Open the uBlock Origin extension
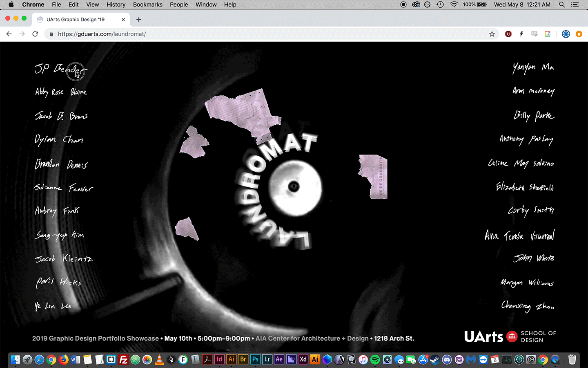The image size is (588, 368). click(508, 34)
